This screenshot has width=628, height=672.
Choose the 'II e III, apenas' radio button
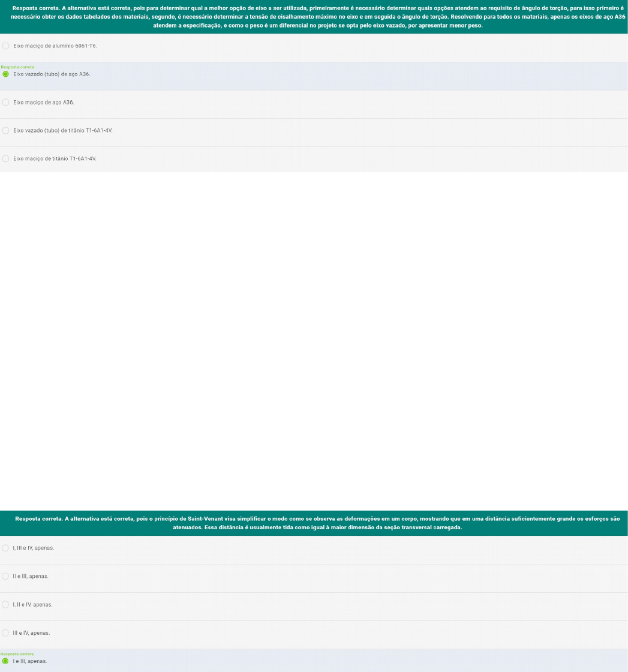tap(6, 576)
